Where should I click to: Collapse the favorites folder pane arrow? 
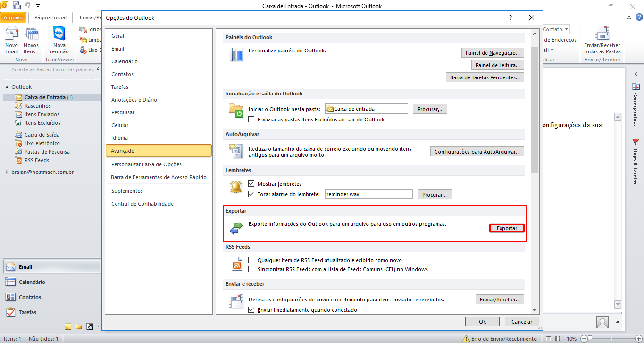point(98,69)
